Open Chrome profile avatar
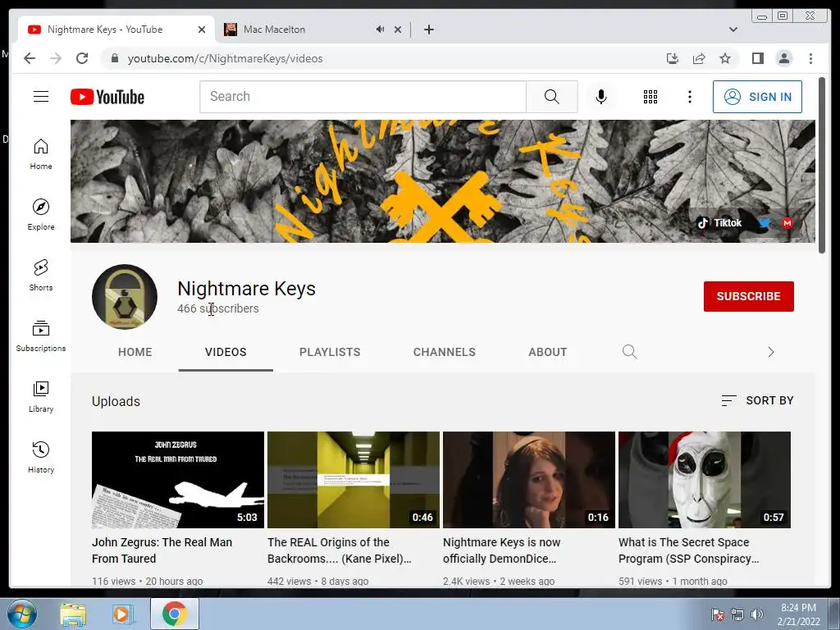This screenshot has height=630, width=840. click(x=783, y=58)
